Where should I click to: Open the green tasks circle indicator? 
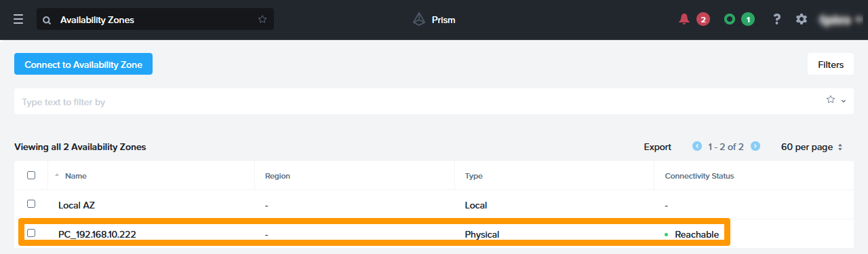point(730,19)
